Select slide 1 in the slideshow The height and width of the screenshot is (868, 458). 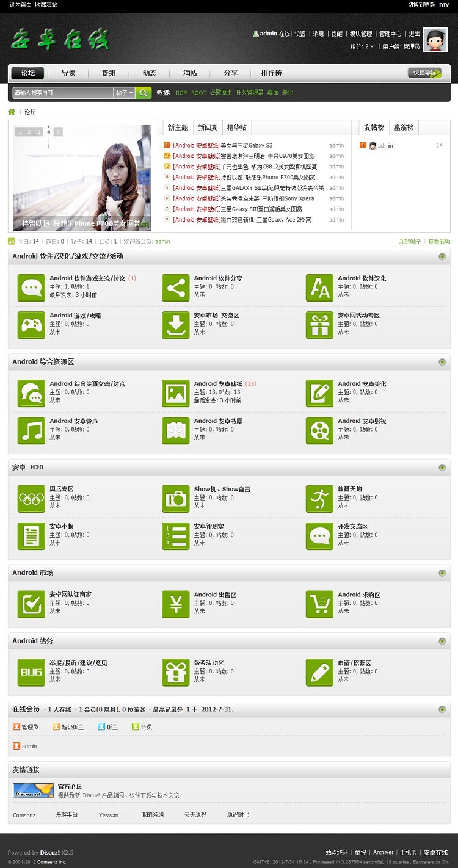coord(19,132)
